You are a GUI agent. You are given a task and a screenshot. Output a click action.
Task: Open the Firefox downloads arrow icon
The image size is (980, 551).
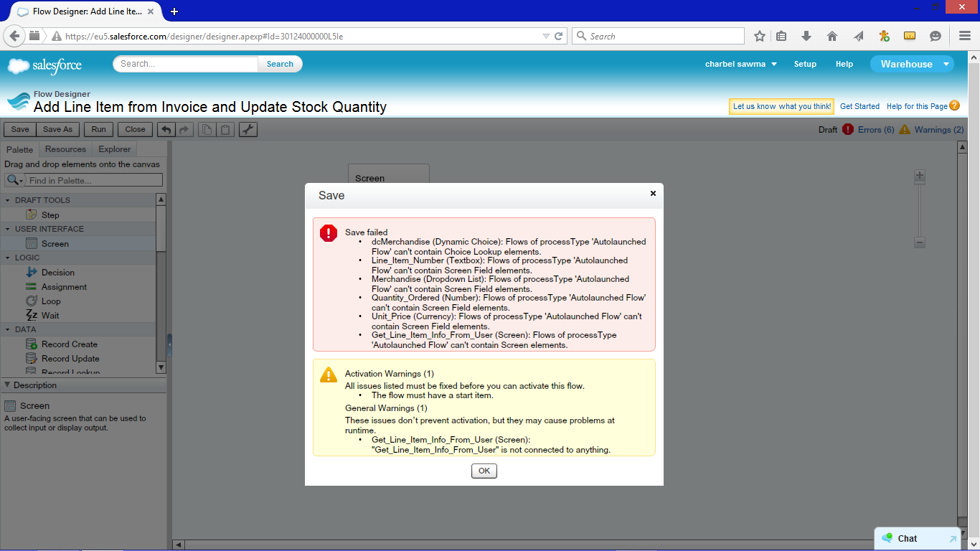[806, 36]
